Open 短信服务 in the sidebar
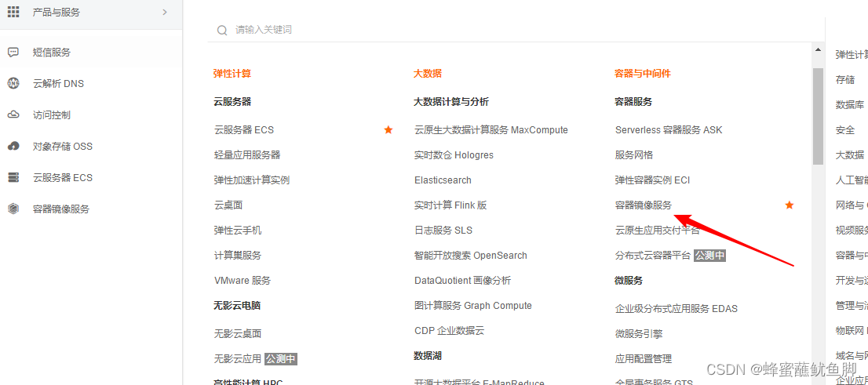 52,53
